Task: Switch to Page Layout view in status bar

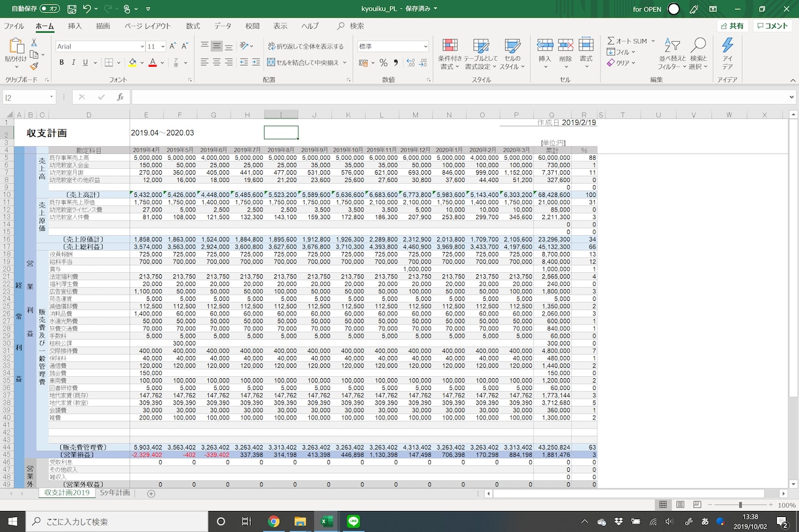Action: point(680,505)
